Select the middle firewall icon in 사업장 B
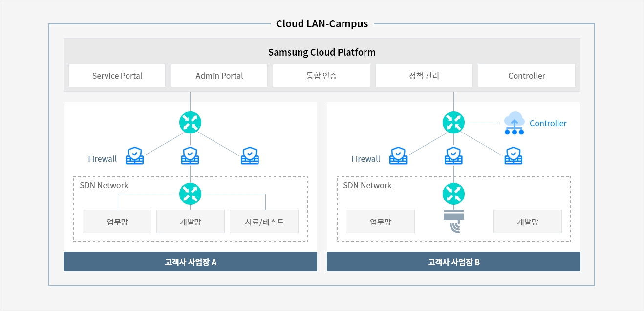Viewport: 644px width, 311px height. click(453, 155)
